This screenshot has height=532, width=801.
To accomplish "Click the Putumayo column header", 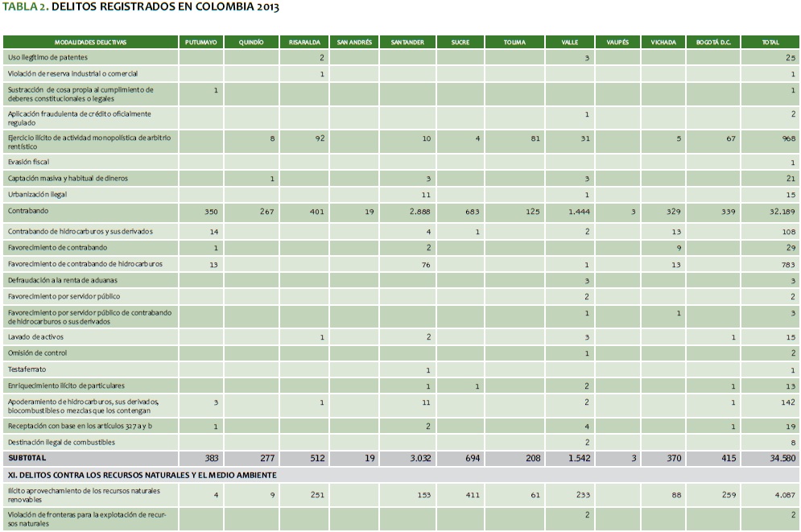I will (x=201, y=43).
